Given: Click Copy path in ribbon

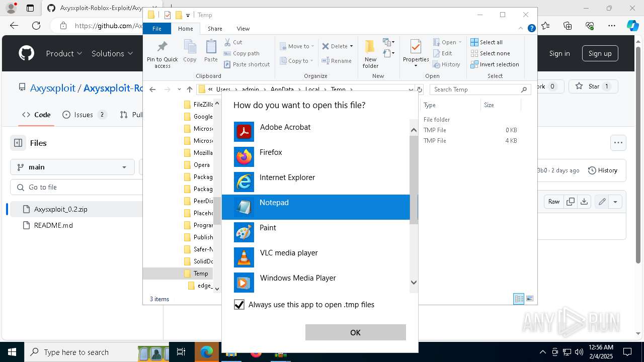Looking at the screenshot, I should pos(242,53).
